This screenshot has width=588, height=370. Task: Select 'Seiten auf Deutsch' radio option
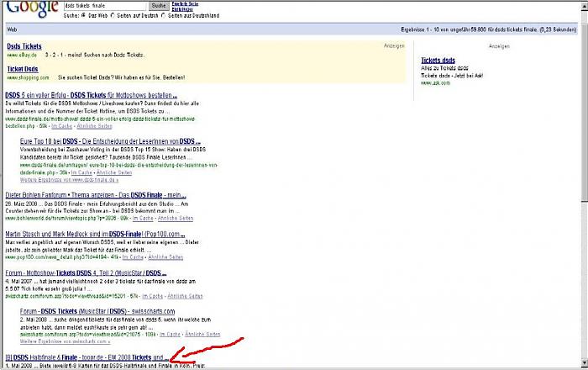click(x=113, y=15)
